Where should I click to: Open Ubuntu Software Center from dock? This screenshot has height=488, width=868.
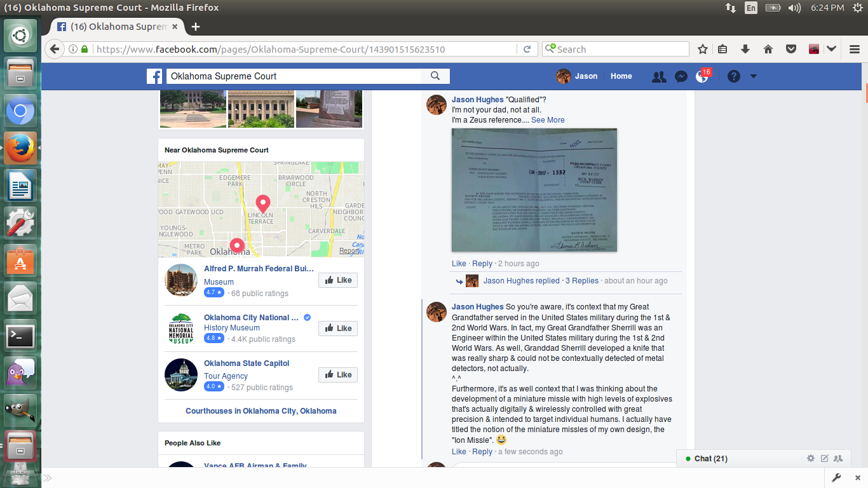20,261
